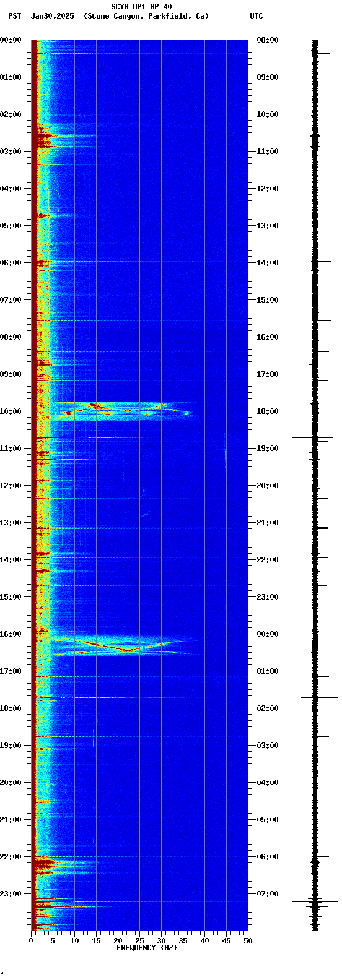Click the PST time label '16:00'
The width and height of the screenshot is (342, 980).
point(11,634)
